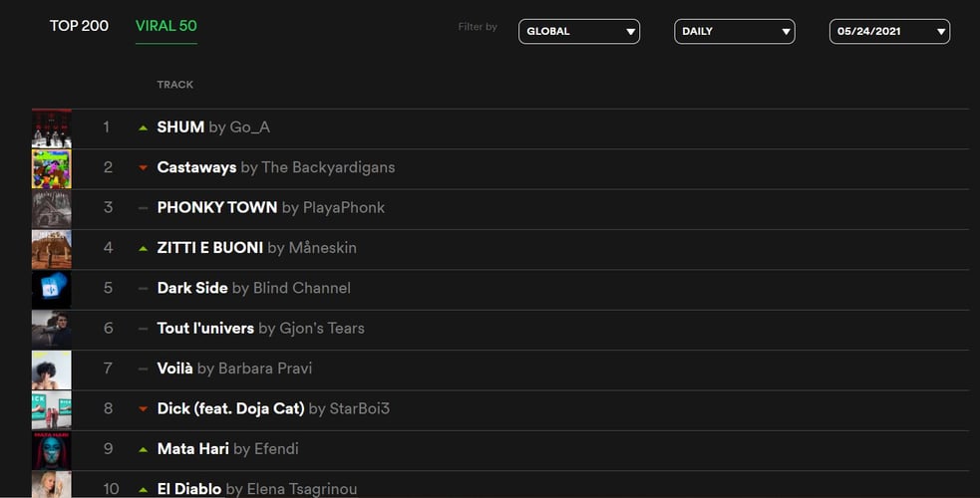This screenshot has height=498, width=980.
Task: Open the GLOBAL region filter dropdown
Action: point(578,31)
